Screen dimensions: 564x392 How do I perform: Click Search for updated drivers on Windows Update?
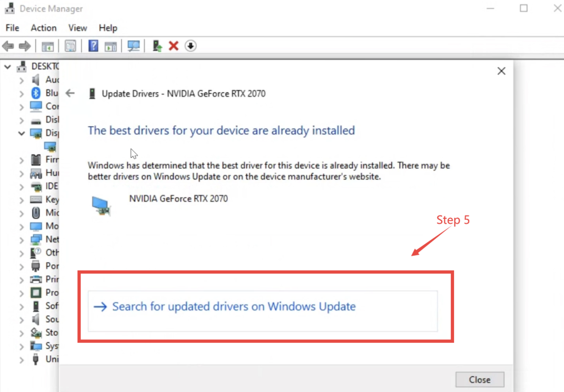tap(263, 311)
